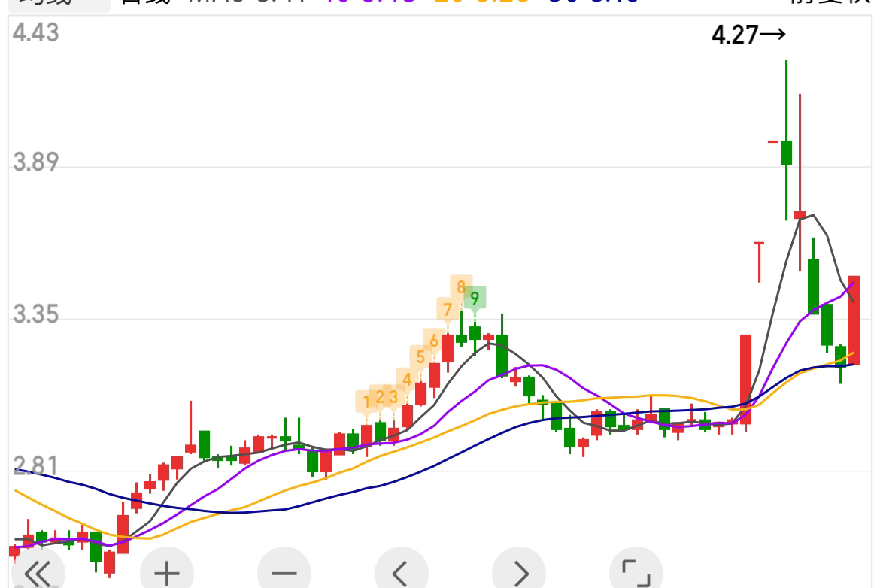Viewport: 880px width, 588px height.
Task: Select the sequence marker numbered 3
Action: 393,397
